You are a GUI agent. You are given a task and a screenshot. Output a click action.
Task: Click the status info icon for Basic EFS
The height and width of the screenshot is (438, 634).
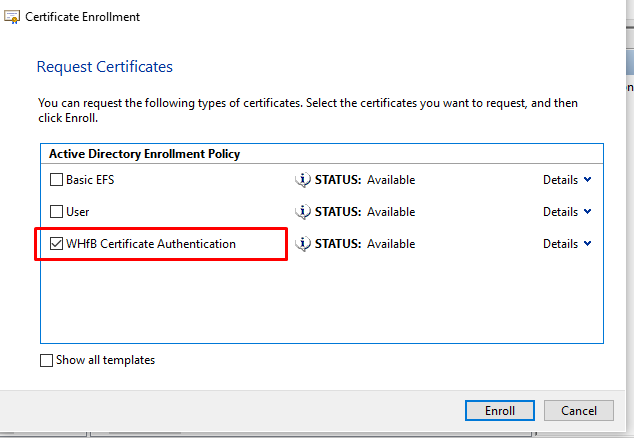pos(303,180)
